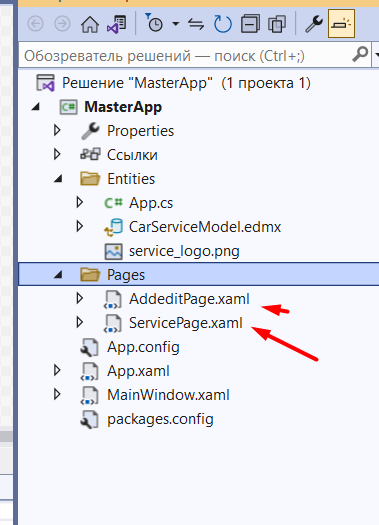Sync with active document arrows icon
This screenshot has height=525, width=379.
point(196,24)
